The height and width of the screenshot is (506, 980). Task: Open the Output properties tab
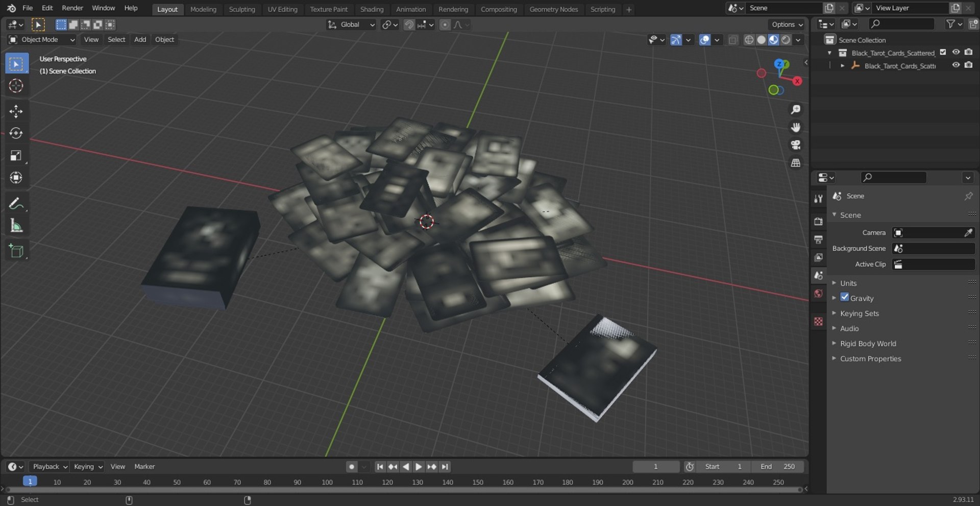(819, 239)
